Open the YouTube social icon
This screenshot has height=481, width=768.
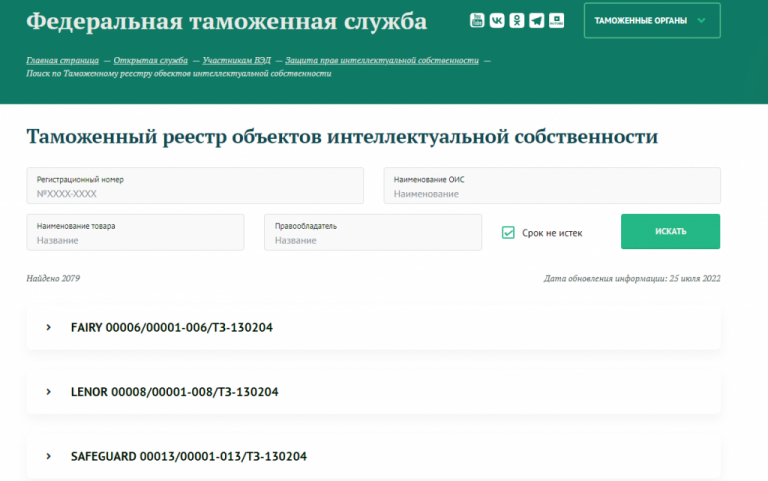477,20
